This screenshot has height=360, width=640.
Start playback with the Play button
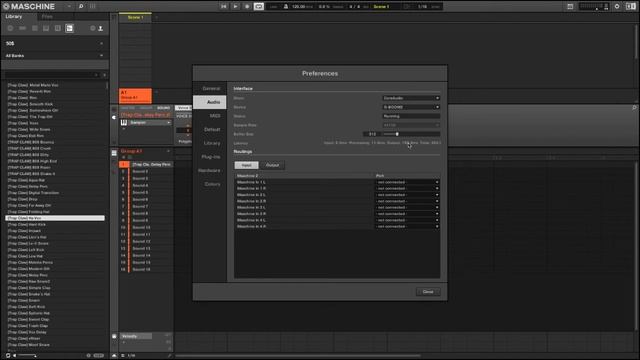coord(236,7)
